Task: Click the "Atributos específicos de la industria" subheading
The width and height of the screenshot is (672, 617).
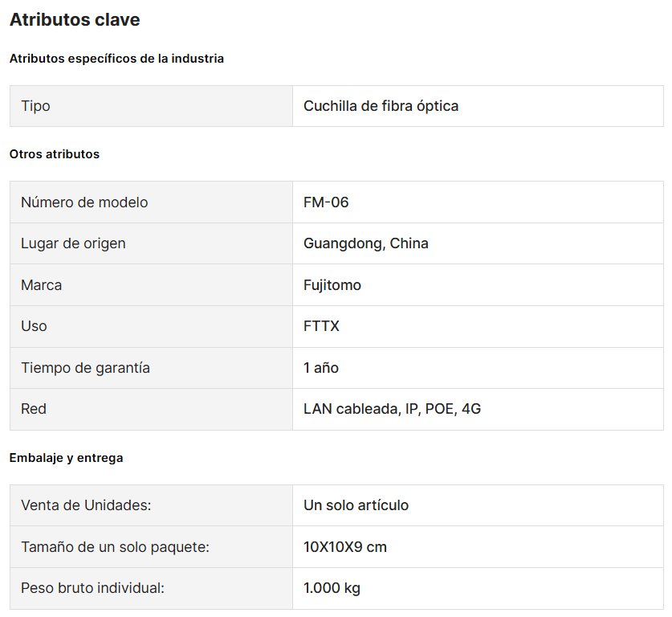Action: point(116,59)
